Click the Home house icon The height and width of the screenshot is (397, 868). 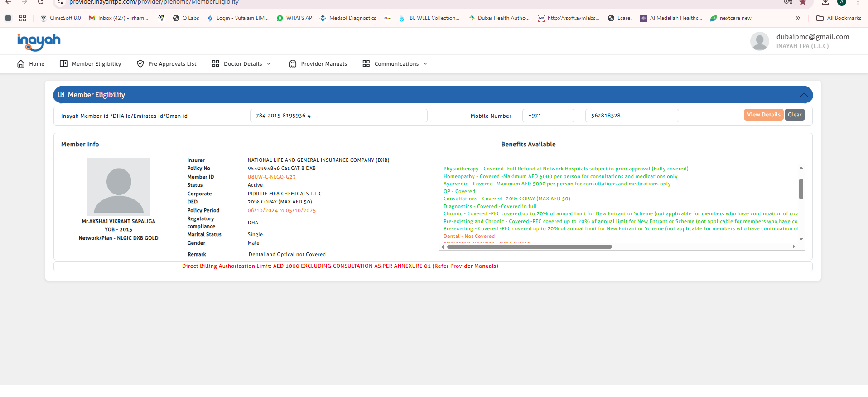21,64
